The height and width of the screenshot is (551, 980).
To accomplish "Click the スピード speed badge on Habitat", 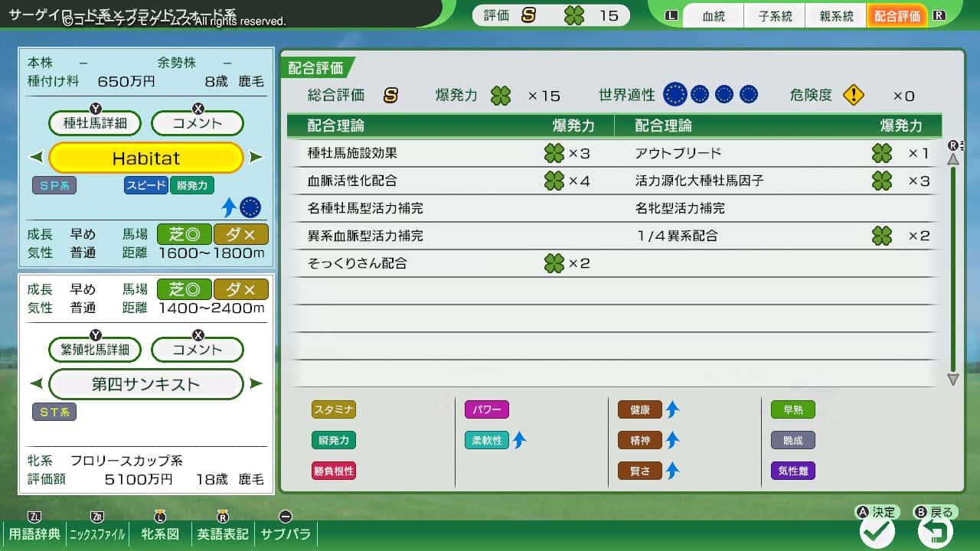I will [145, 185].
